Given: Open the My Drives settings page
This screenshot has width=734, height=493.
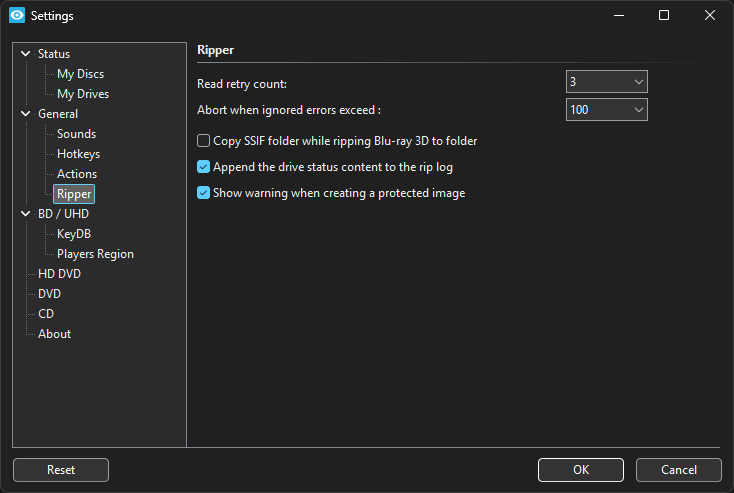Looking at the screenshot, I should (x=83, y=94).
